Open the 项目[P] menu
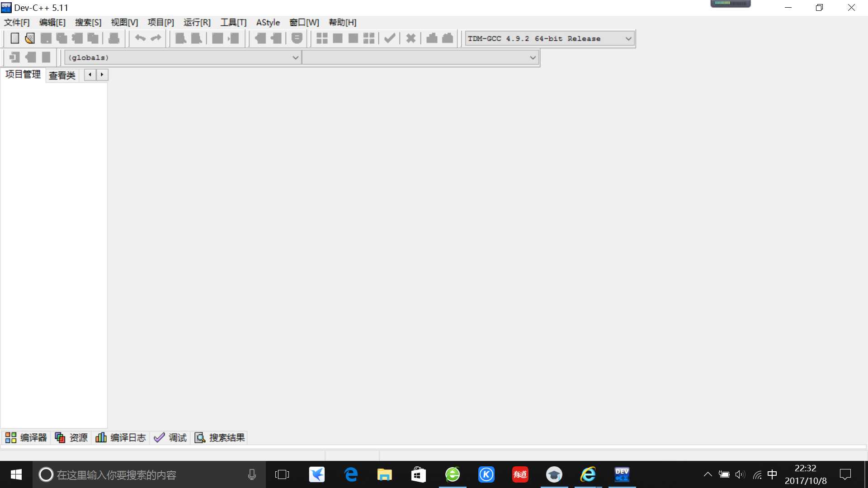 161,23
